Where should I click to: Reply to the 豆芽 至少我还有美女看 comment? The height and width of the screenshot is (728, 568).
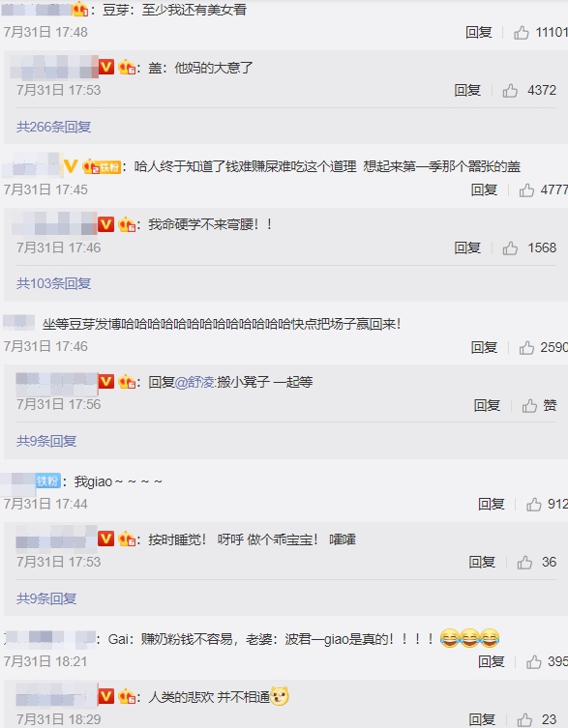(479, 33)
